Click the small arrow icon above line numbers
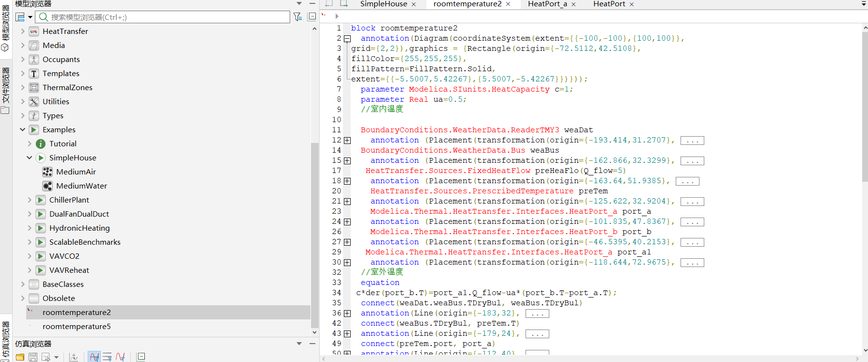868x362 pixels. pos(337,16)
